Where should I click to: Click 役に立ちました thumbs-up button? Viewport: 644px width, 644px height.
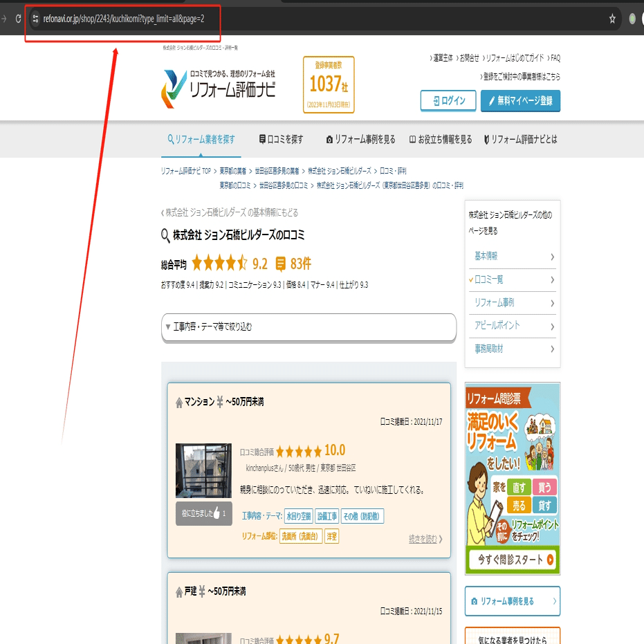point(203,513)
